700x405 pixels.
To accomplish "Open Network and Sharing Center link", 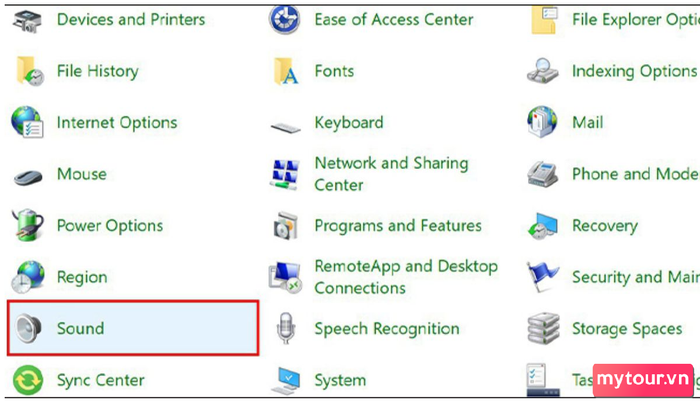I will (x=392, y=174).
